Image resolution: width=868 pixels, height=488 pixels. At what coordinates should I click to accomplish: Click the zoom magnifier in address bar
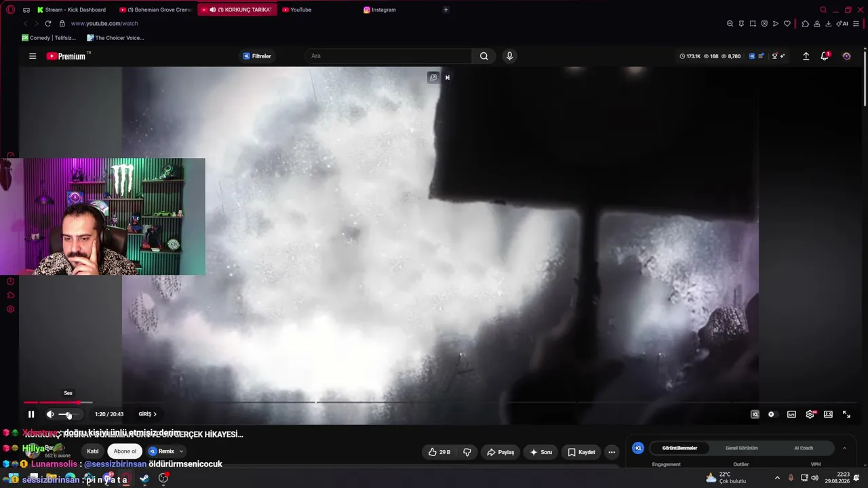point(730,24)
